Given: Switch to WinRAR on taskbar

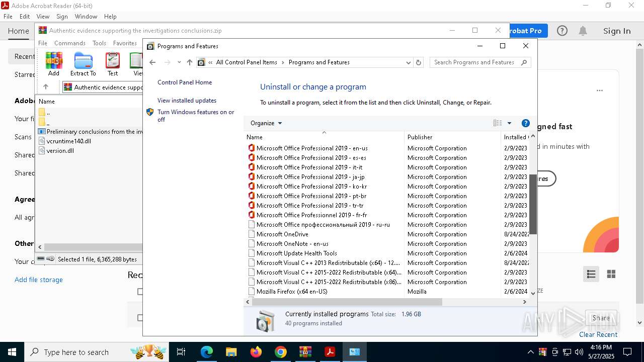Looking at the screenshot, I should (305, 352).
